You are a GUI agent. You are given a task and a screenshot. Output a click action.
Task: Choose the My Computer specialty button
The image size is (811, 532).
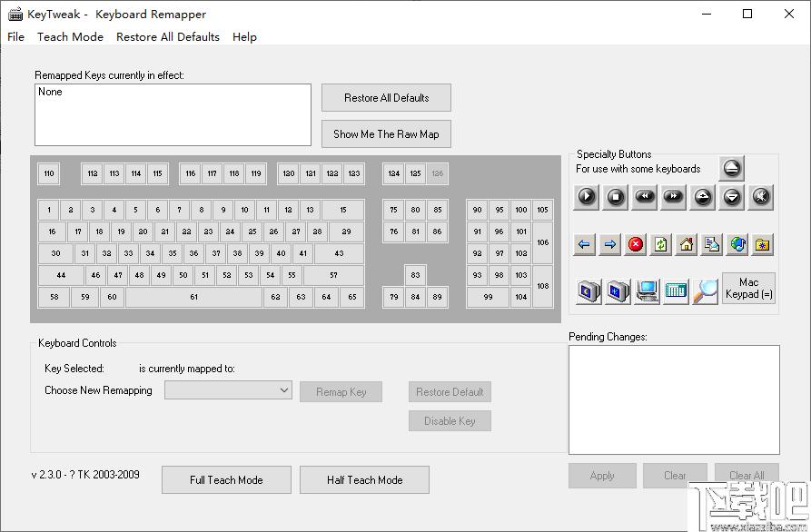pyautogui.click(x=647, y=291)
